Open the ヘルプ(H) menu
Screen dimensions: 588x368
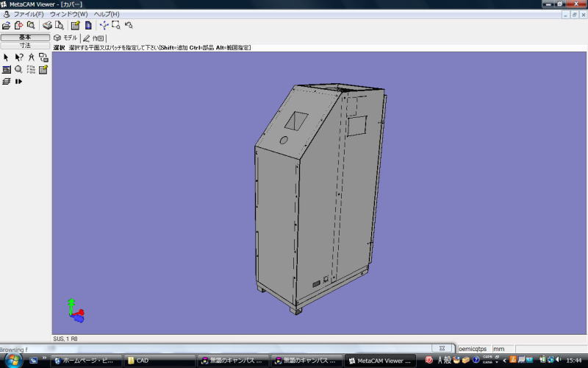[x=107, y=14]
